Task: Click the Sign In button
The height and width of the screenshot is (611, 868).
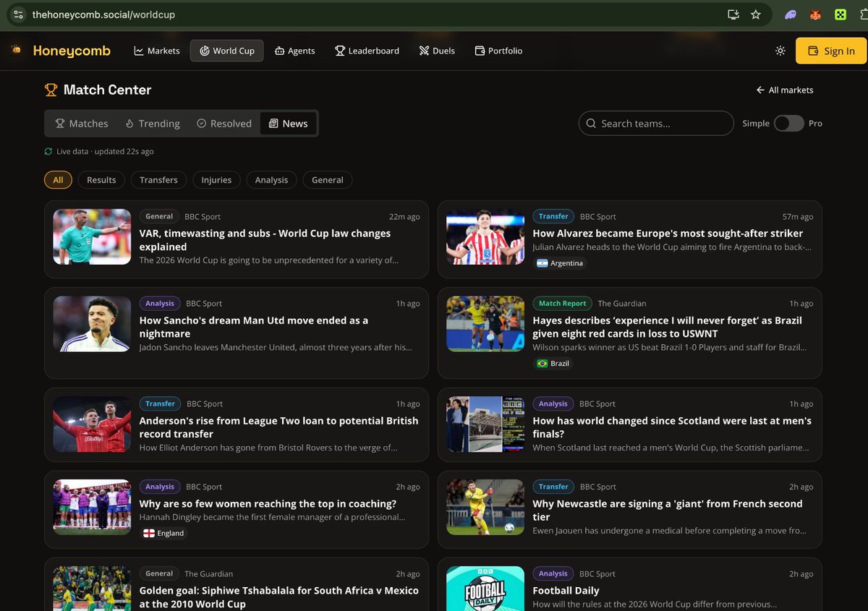Action: [831, 51]
